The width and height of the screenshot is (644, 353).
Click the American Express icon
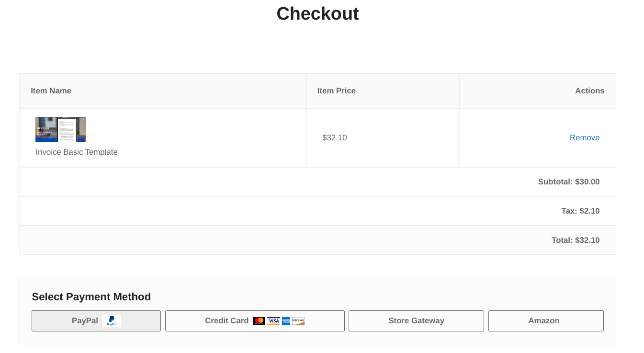(286, 321)
